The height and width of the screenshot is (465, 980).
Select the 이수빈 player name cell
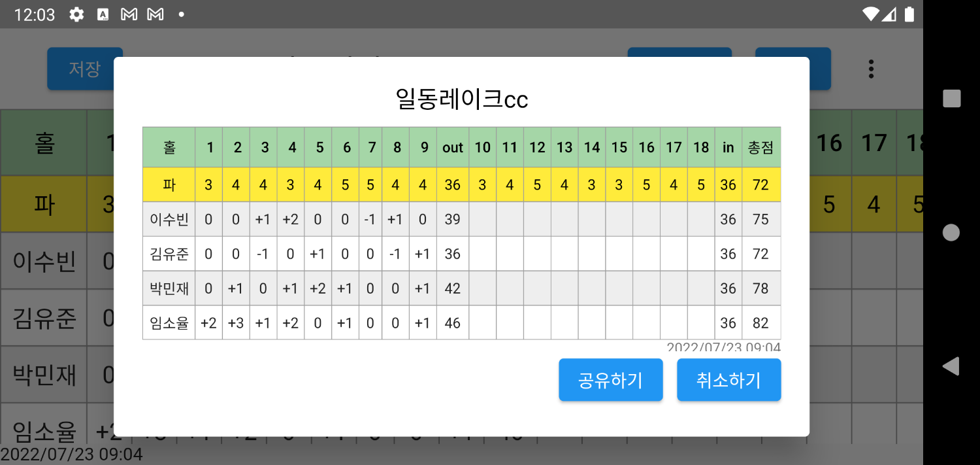click(x=169, y=219)
